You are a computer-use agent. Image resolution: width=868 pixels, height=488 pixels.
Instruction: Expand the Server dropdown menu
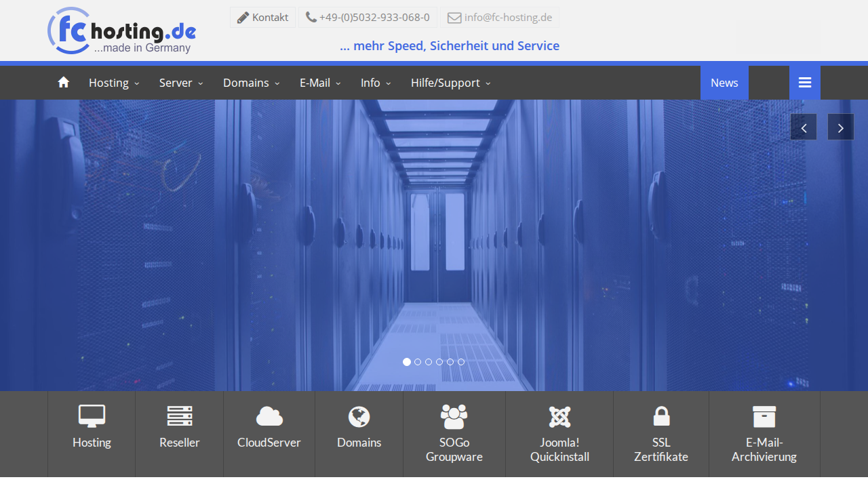coord(181,83)
